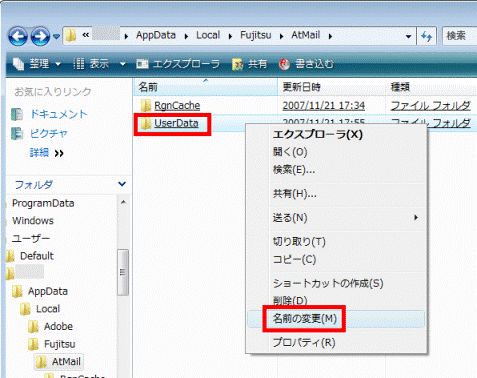
Task: Click the AtMail folder icon in tree
Action: (41, 362)
